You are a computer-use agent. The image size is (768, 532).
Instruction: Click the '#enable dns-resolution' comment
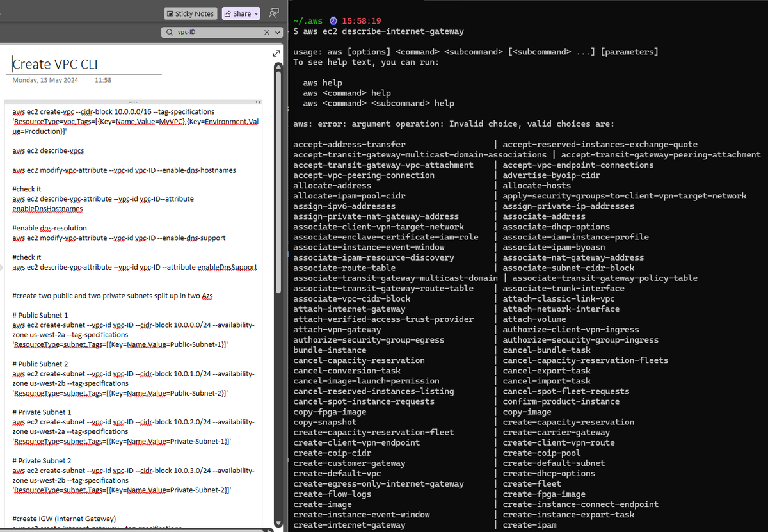click(49, 228)
